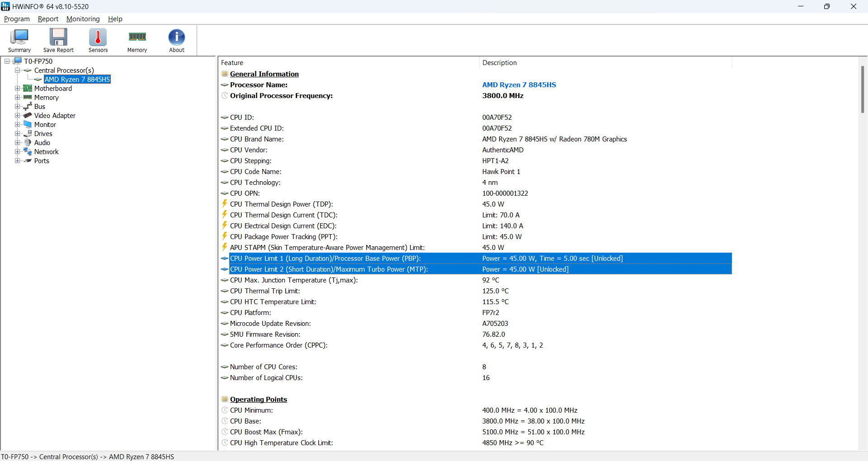Click the Video Adapter tree icon
The width and height of the screenshot is (868, 461).
pyautogui.click(x=28, y=115)
